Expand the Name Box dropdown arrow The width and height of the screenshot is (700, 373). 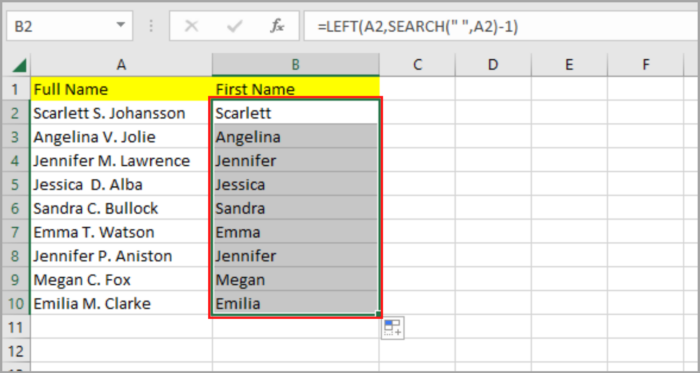point(121,25)
